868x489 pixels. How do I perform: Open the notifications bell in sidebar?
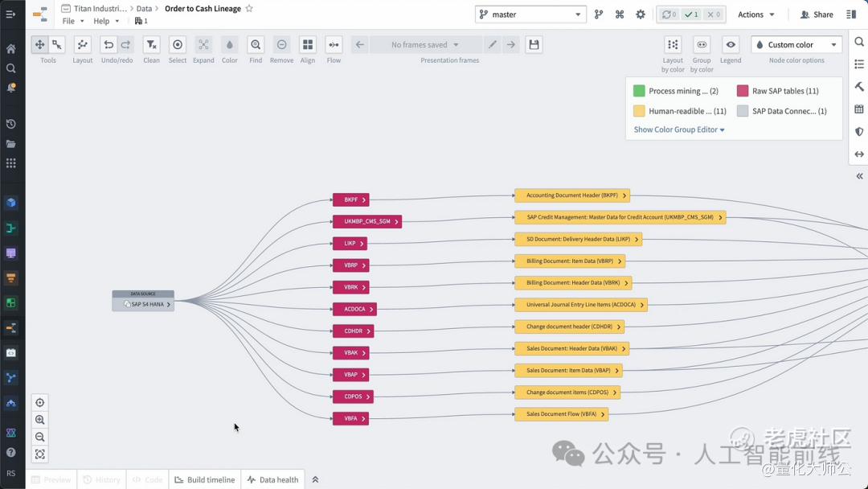pyautogui.click(x=11, y=88)
